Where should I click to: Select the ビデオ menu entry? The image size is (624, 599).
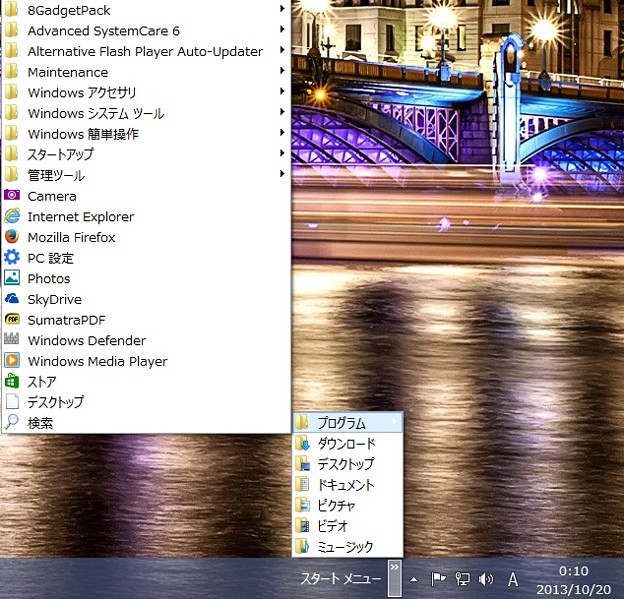coord(348,526)
